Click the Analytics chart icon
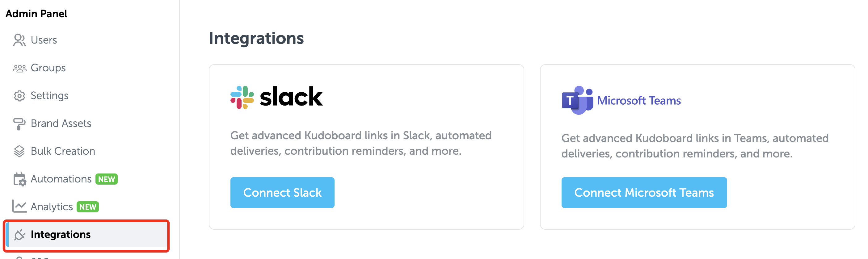Viewport: 868px width, 259px height. (x=19, y=207)
